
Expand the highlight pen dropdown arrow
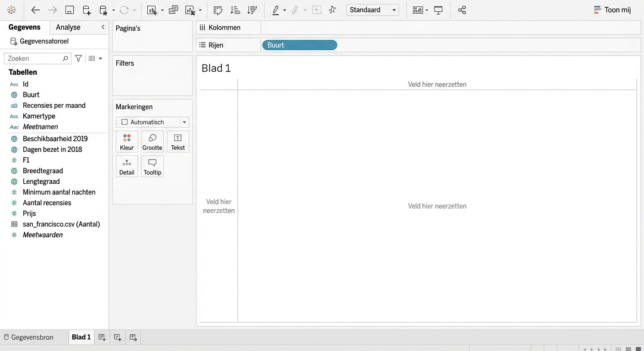tap(284, 10)
